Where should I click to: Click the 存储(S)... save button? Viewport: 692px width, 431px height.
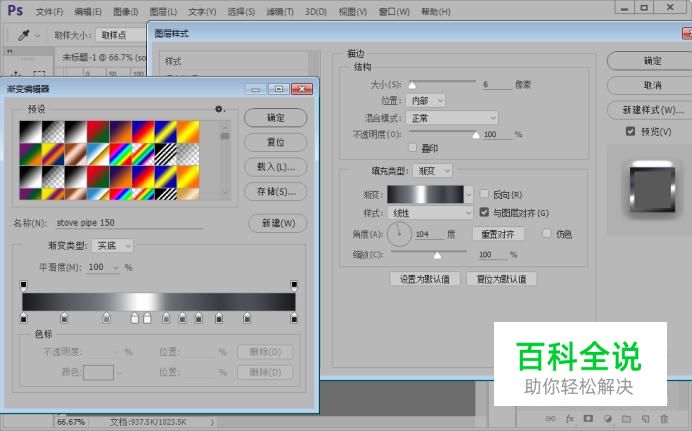tap(275, 191)
